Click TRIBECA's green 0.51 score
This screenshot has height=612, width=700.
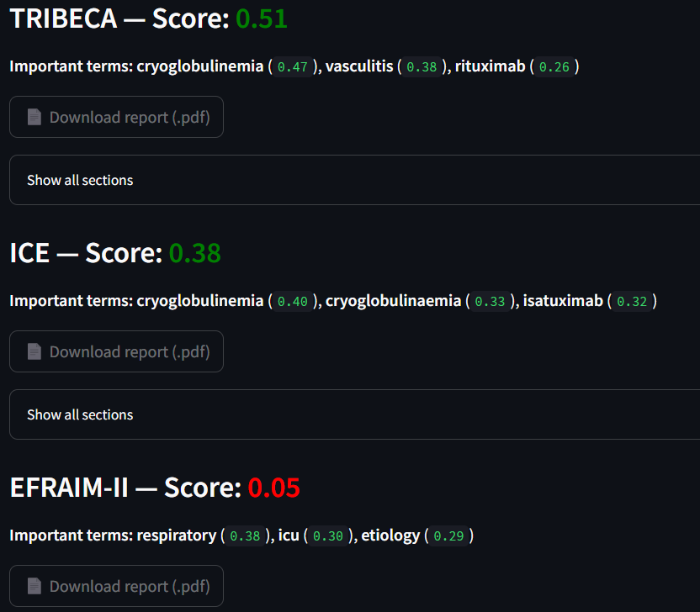(x=262, y=18)
